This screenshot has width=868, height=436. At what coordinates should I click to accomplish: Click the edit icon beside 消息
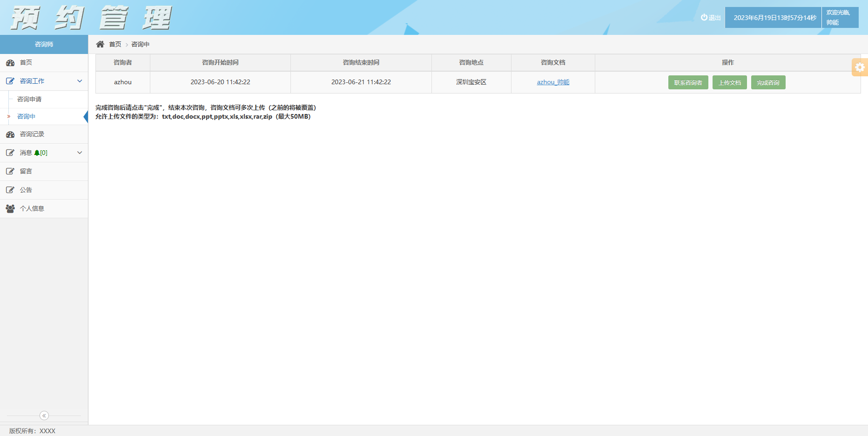(x=10, y=153)
